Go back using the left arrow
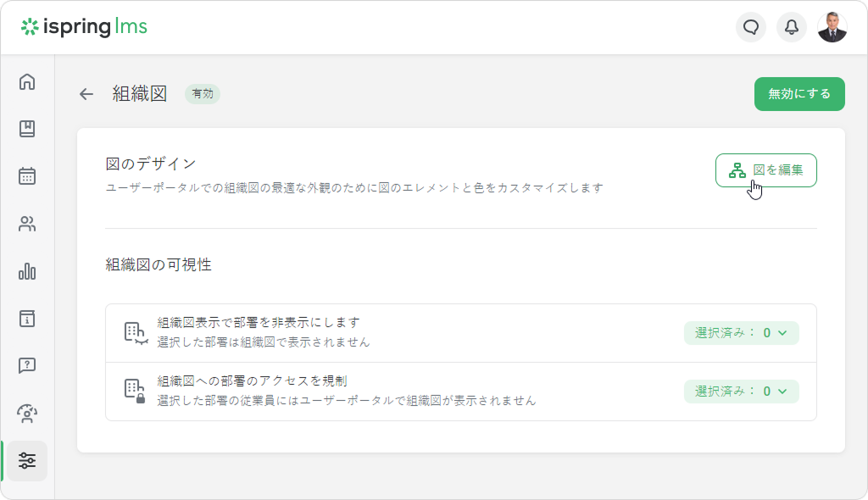This screenshot has height=500, width=868. click(86, 94)
